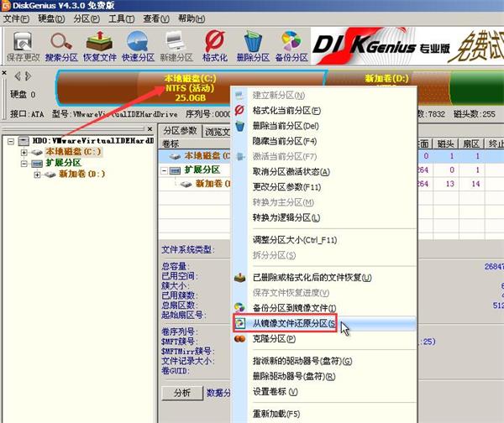Screen dimensions: 504x423
Task: Collapse 扩展分区 tree node
Action: tap(24, 164)
